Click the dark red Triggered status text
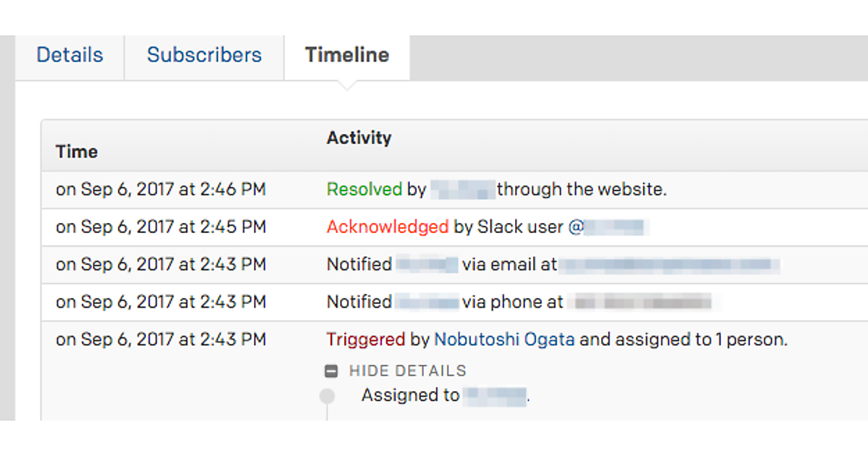Image resolution: width=868 pixels, height=456 pixels. [365, 339]
